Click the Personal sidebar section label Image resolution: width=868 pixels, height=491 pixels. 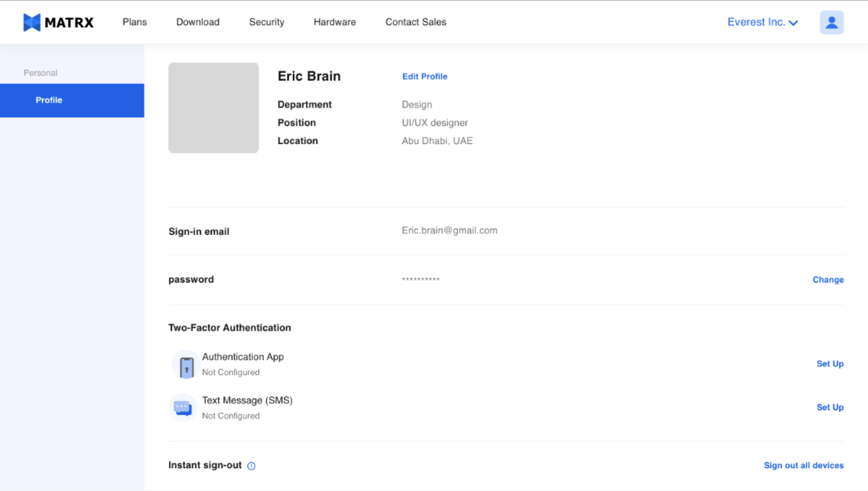tap(40, 73)
